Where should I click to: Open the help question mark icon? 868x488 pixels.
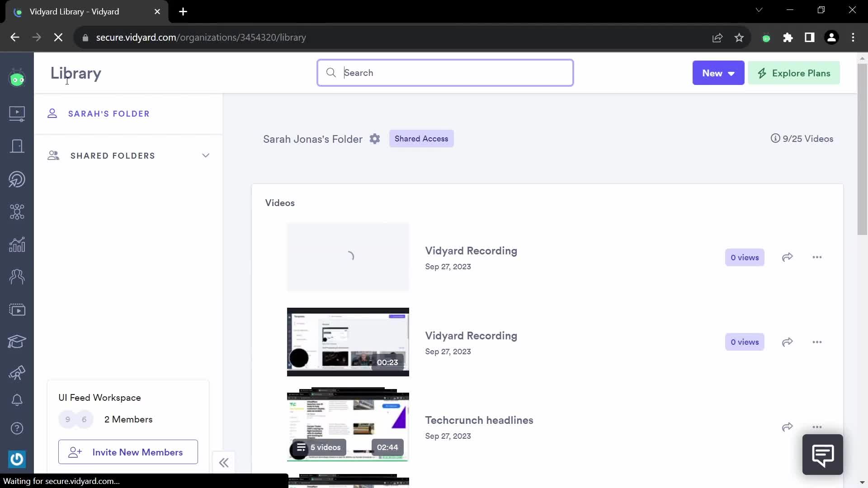pos(17,428)
